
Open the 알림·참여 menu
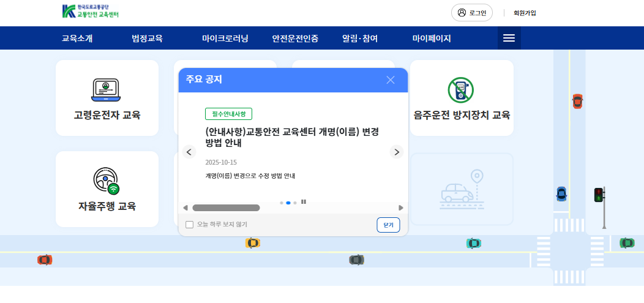click(360, 39)
